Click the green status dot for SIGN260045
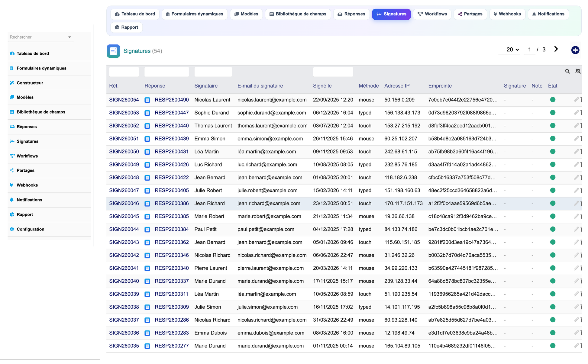Screen dimensions: 588x364 (x=553, y=216)
